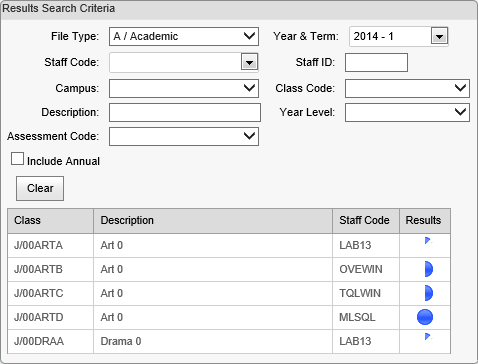Focus the Staff ID input field

click(x=376, y=62)
